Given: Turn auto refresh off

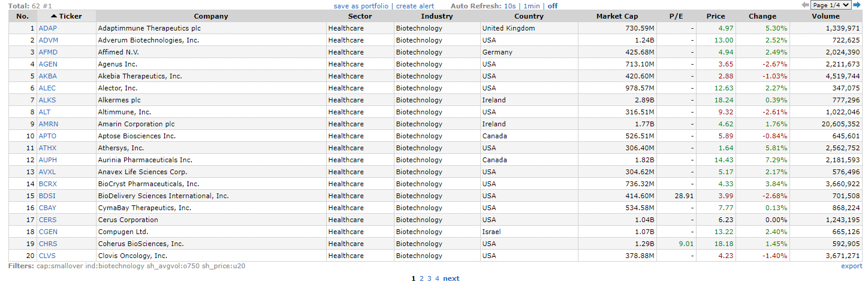Looking at the screenshot, I should click(x=552, y=6).
